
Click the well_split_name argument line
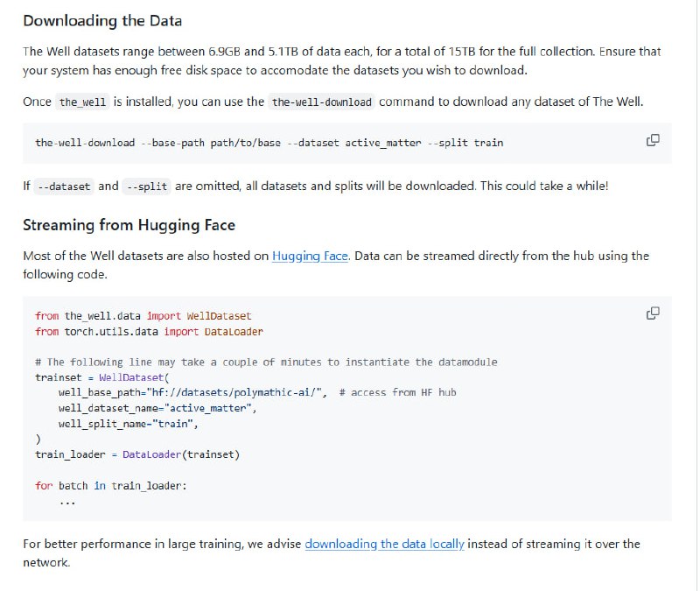(128, 424)
